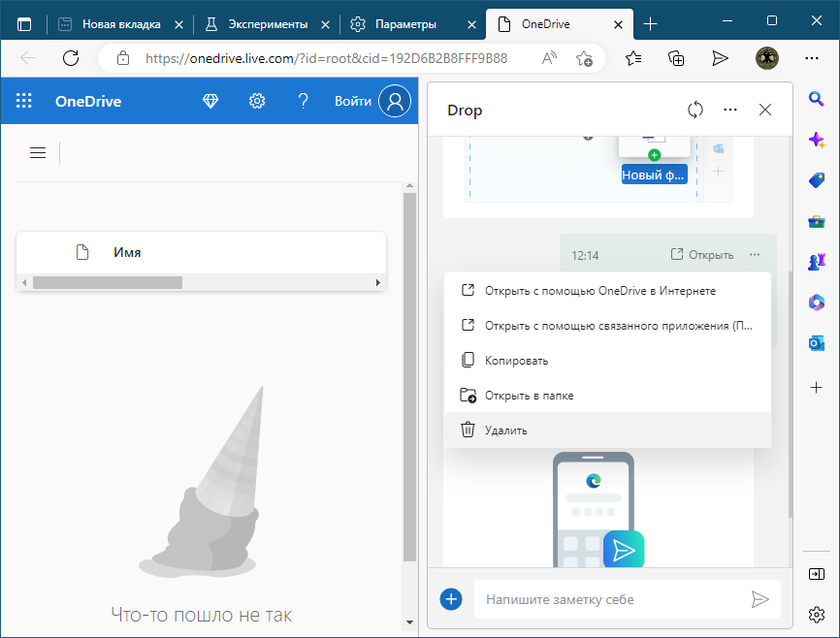Click the horizontal scrollbar left arrow
The image size is (840, 638).
[24, 282]
